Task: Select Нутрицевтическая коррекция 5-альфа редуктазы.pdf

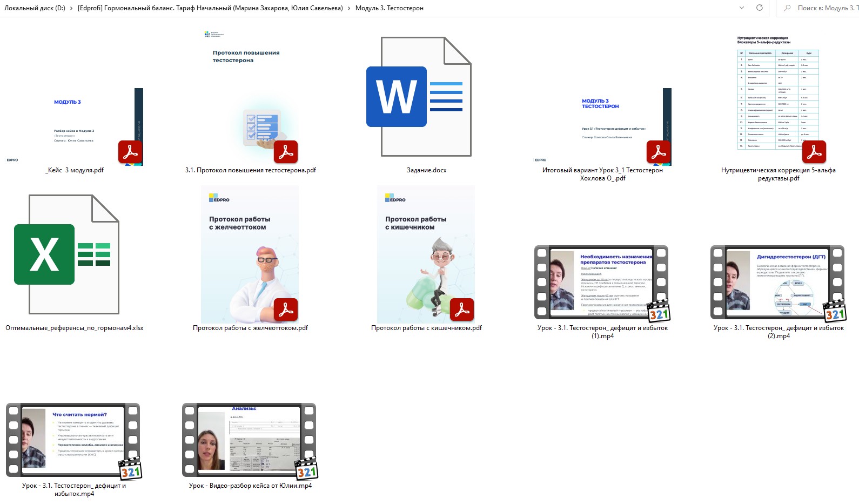Action: [778, 97]
